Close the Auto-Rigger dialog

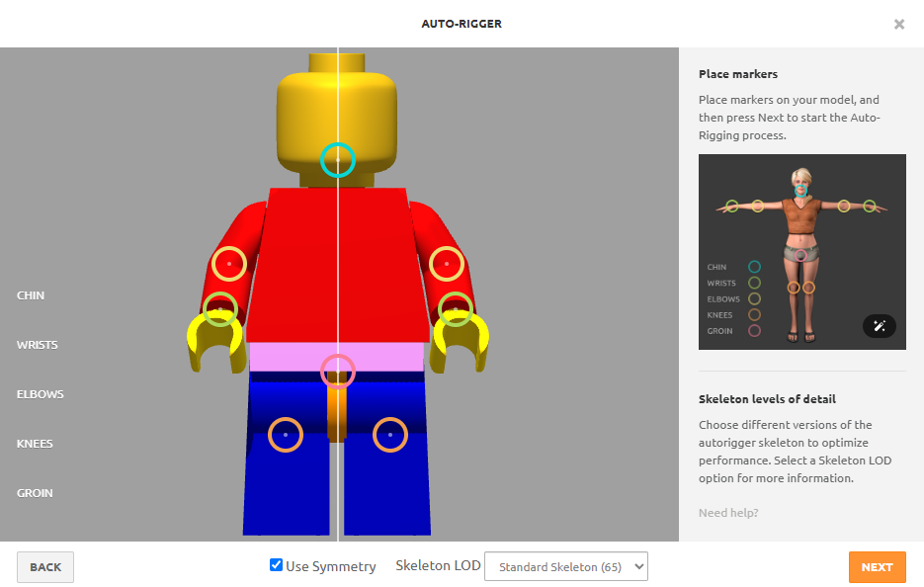(x=898, y=24)
